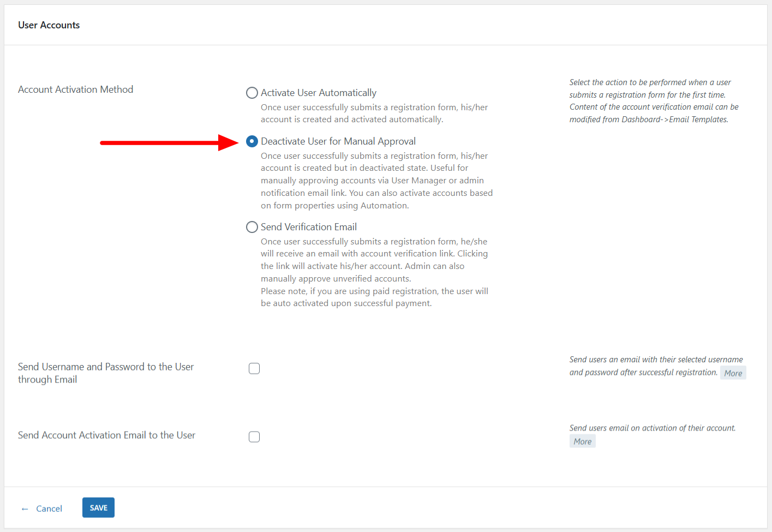Click the paid registration note under Send Verification Email
772x532 pixels.
point(374,297)
